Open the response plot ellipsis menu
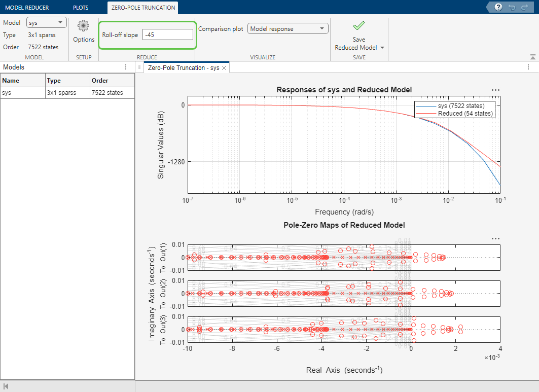This screenshot has width=539, height=392. (x=495, y=90)
